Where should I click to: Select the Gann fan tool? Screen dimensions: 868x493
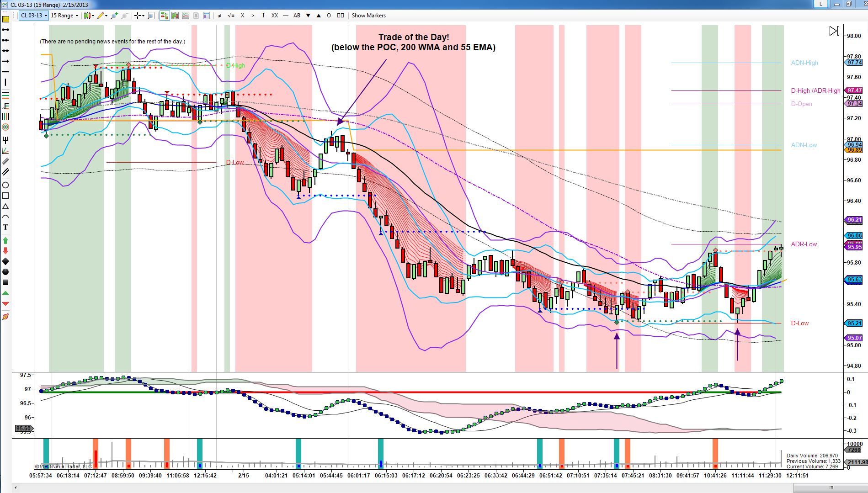click(5, 151)
